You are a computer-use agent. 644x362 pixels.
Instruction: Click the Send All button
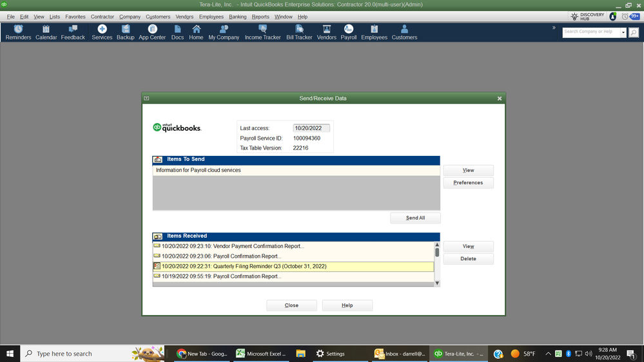point(415,218)
